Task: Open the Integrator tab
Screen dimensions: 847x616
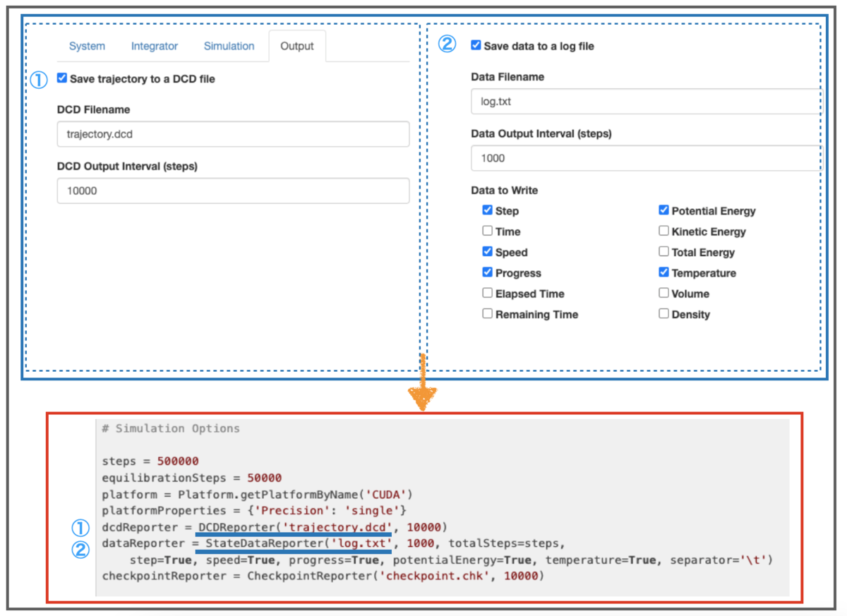Action: pyautogui.click(x=155, y=47)
